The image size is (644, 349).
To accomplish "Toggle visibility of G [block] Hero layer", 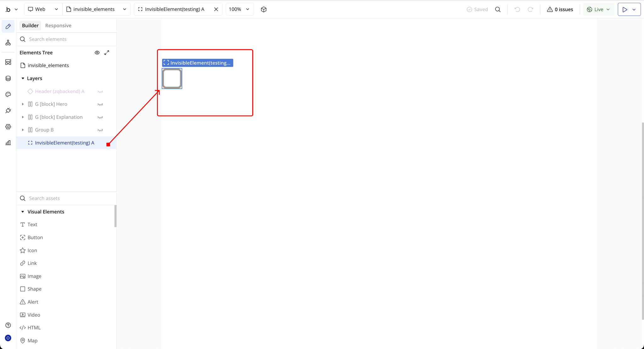I will [100, 104].
